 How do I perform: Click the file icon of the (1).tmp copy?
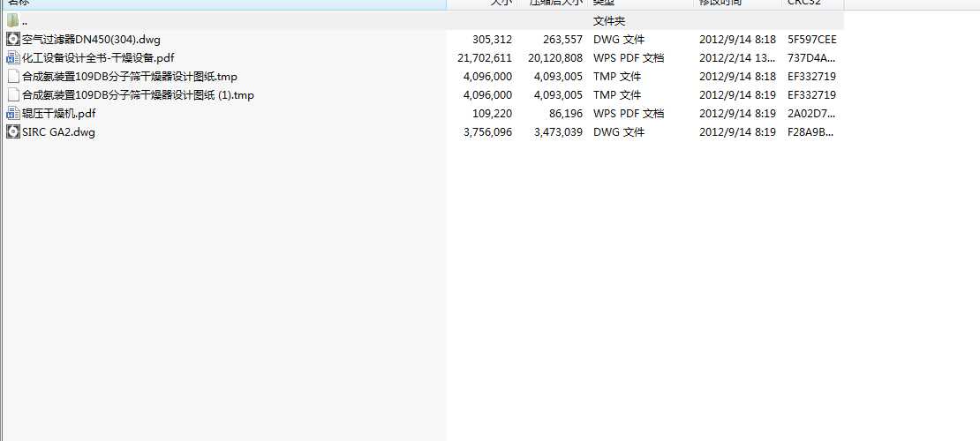coord(12,95)
